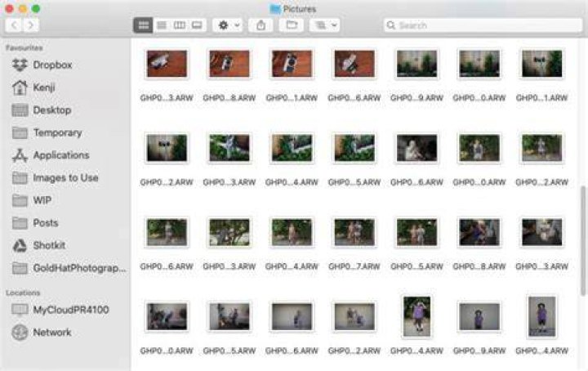Open the gear action menu
The image size is (588, 371).
pos(228,25)
